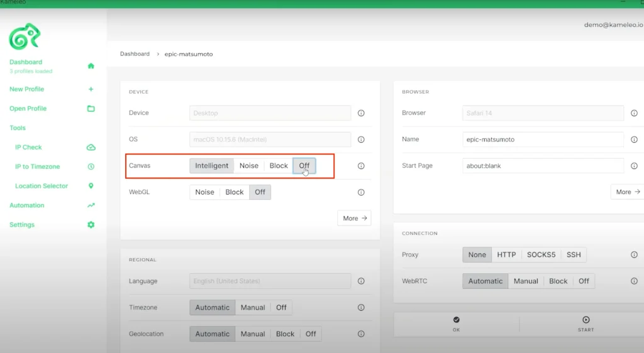Open Settings in the sidebar
The width and height of the screenshot is (644, 353).
pyautogui.click(x=22, y=225)
